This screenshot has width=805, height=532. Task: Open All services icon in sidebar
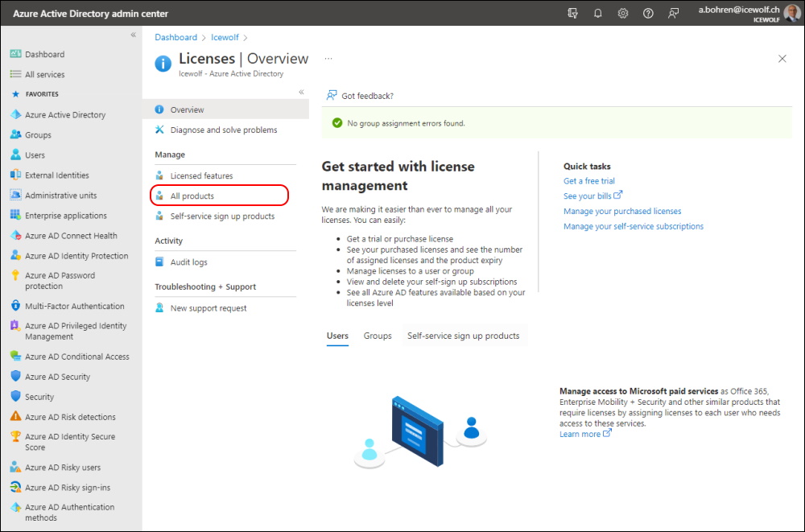(x=15, y=74)
